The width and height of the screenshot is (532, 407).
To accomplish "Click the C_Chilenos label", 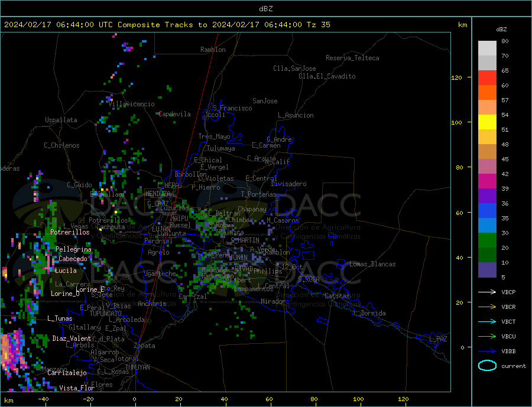I will pos(61,145).
